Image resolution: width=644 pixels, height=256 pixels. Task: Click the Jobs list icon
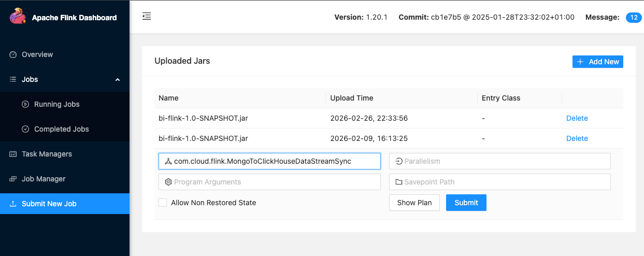point(13,79)
